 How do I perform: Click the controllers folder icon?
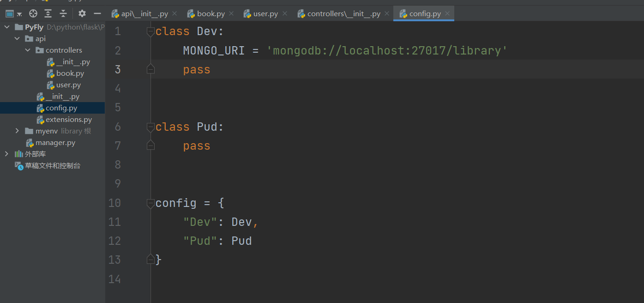pos(40,50)
